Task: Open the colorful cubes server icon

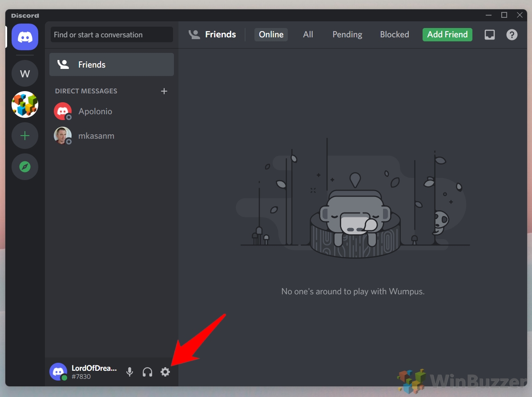Action: click(25, 104)
